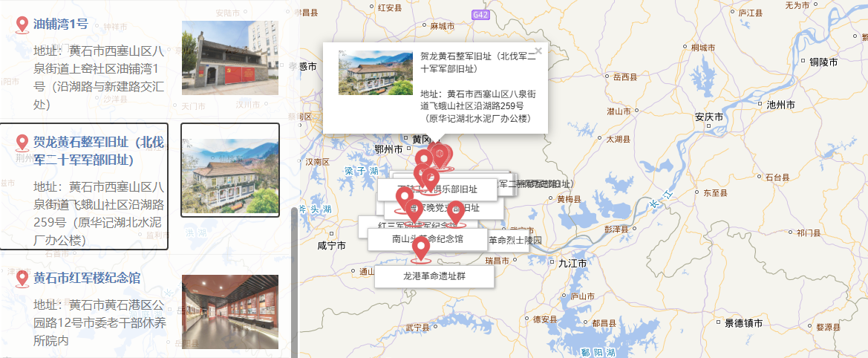Click the 桐城市 label on map
This screenshot has width=868, height=358.
704,48
